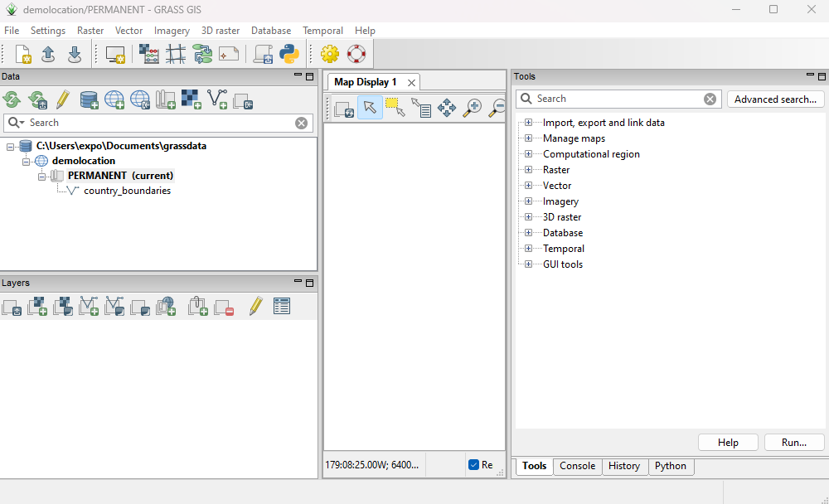The height and width of the screenshot is (504, 829).
Task: Open the Imagery menu
Action: [172, 31]
